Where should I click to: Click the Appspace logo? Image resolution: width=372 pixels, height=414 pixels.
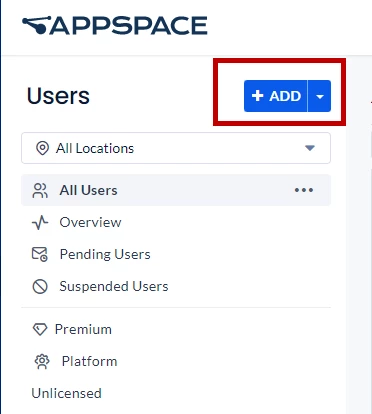point(115,26)
